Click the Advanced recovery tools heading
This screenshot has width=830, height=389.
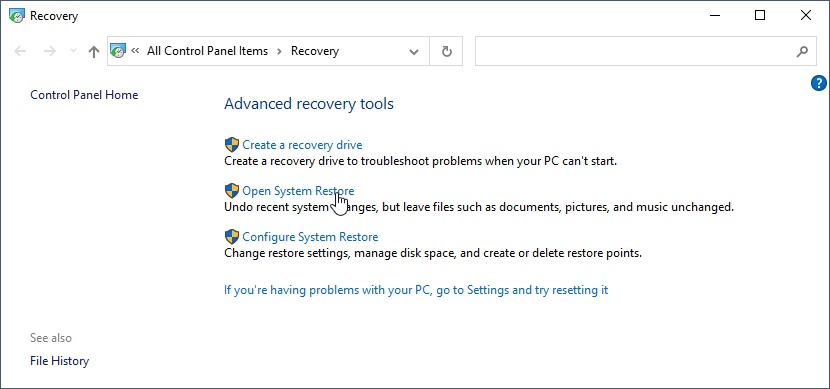[x=309, y=103]
